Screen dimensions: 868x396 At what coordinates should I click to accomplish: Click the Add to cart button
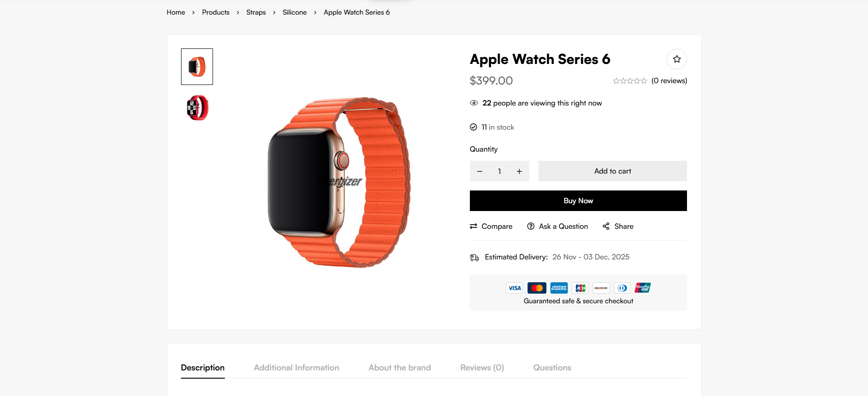pyautogui.click(x=612, y=171)
